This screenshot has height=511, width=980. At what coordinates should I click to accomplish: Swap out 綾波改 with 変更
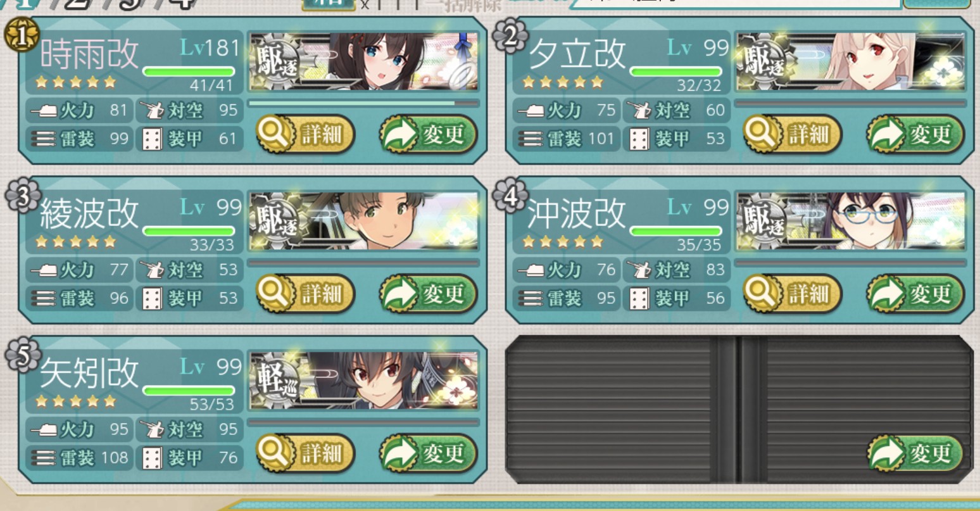(428, 294)
